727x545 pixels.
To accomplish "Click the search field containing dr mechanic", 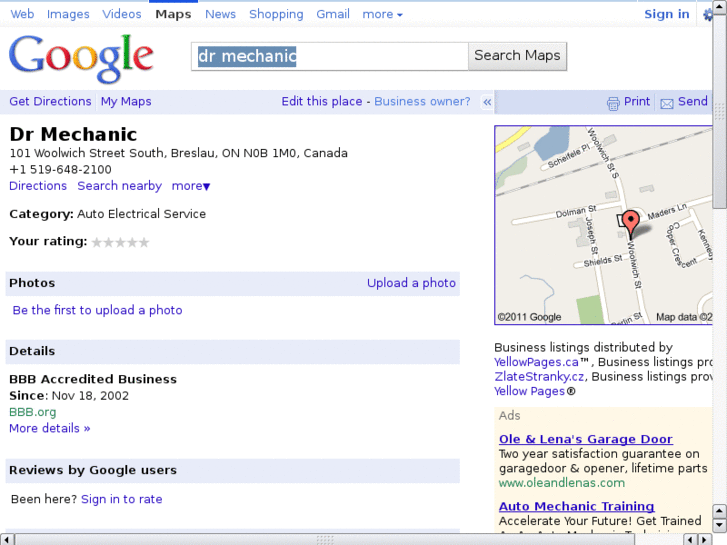I will coord(330,56).
